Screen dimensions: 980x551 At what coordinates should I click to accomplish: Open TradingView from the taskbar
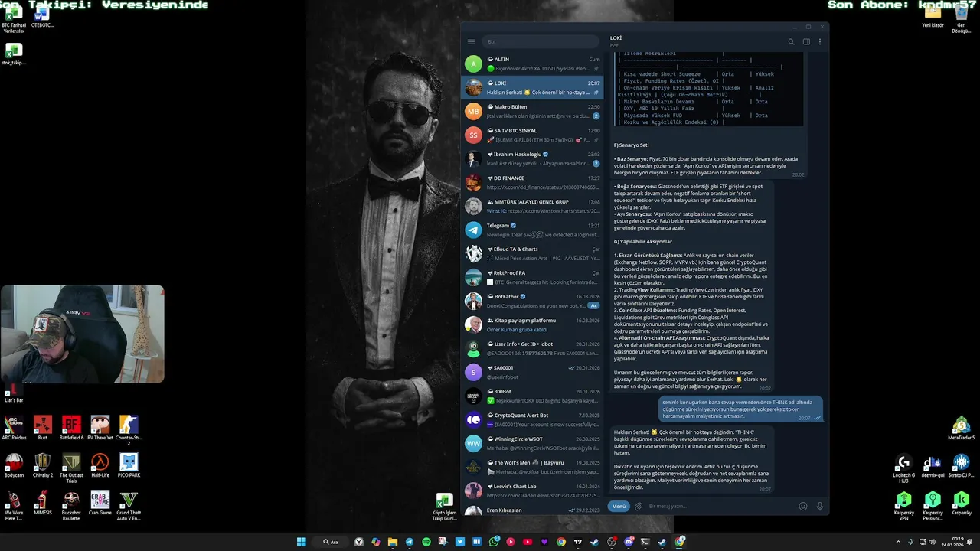click(x=578, y=542)
